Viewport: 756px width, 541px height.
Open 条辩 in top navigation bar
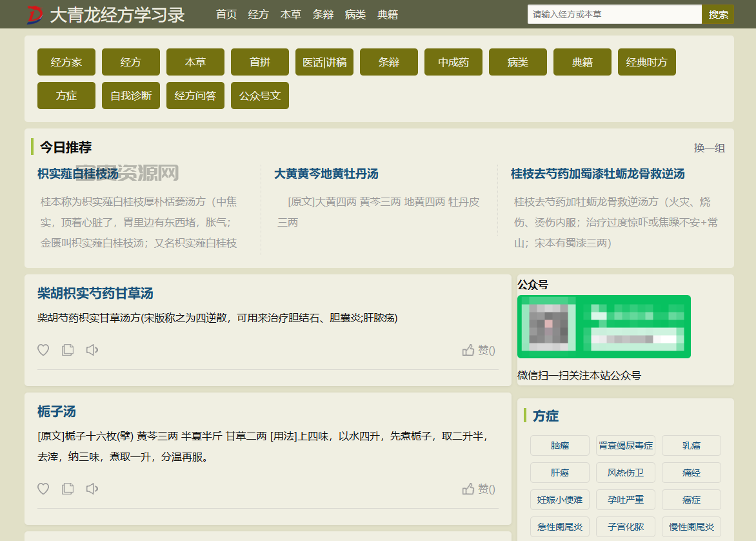click(323, 14)
